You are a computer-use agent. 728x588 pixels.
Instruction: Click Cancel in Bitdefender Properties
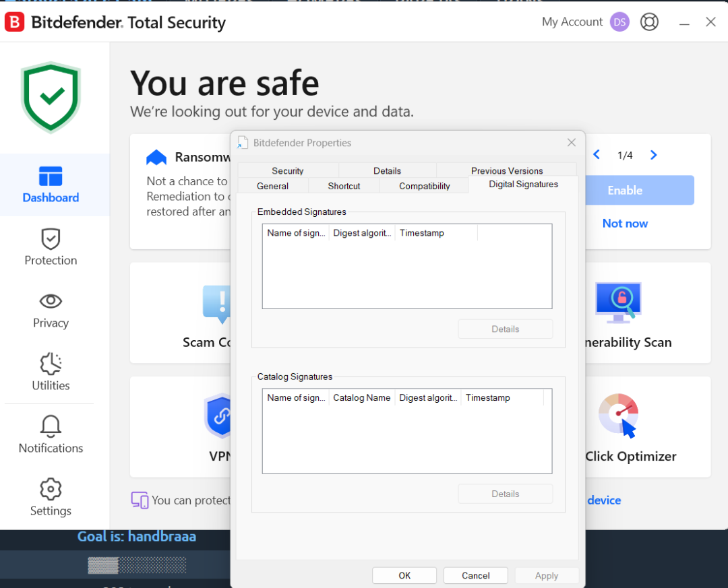point(475,575)
